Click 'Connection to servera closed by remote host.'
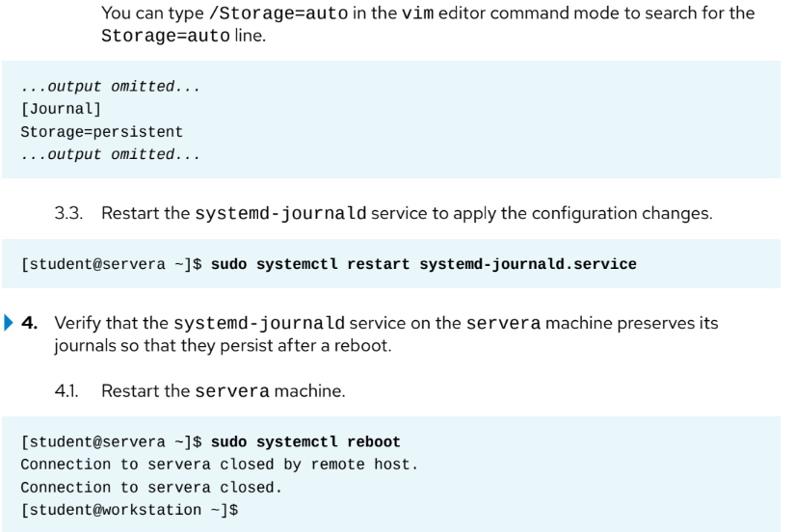Image resolution: width=794 pixels, height=532 pixels. coord(220,465)
